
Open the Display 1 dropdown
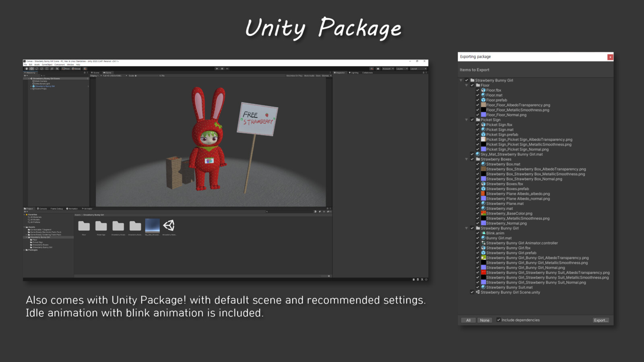click(x=96, y=76)
